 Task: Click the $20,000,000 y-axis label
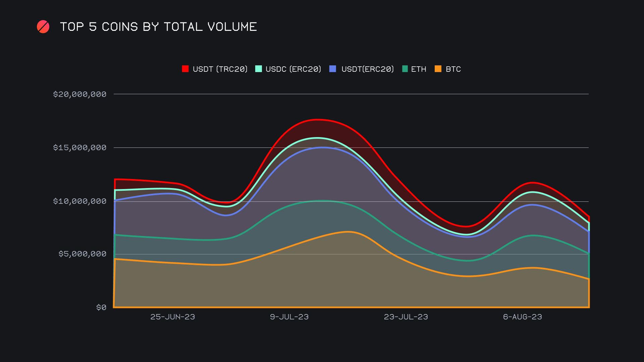(x=80, y=94)
